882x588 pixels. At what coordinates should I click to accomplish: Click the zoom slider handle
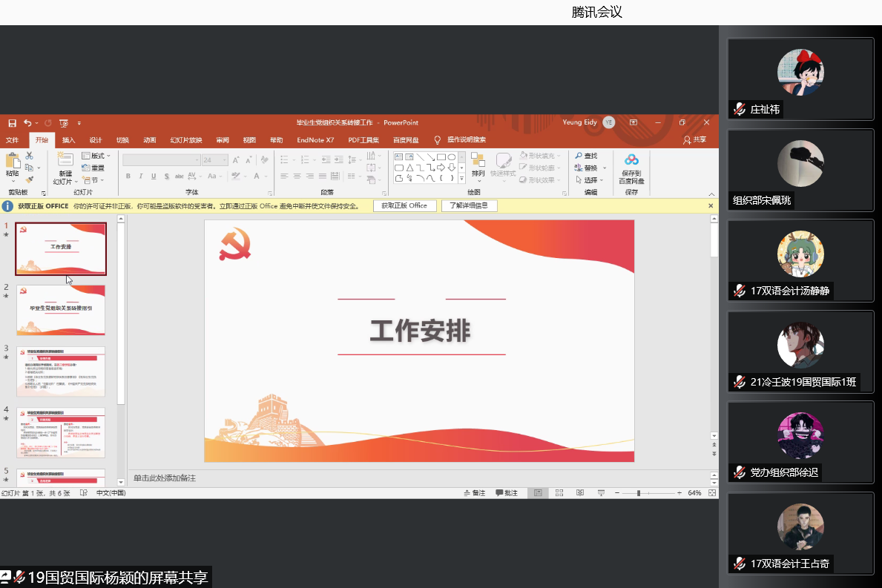[639, 493]
